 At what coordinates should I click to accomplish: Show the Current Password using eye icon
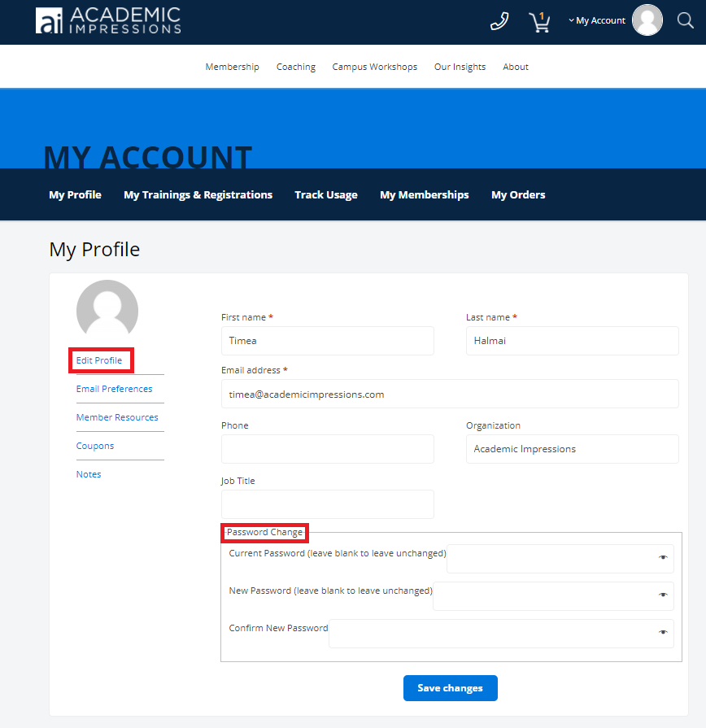tap(663, 557)
